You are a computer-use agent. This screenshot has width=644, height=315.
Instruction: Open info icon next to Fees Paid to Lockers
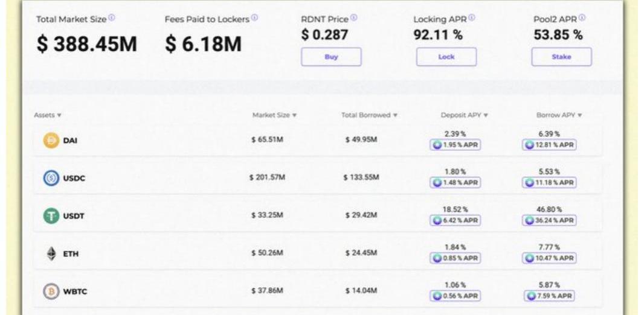[254, 19]
